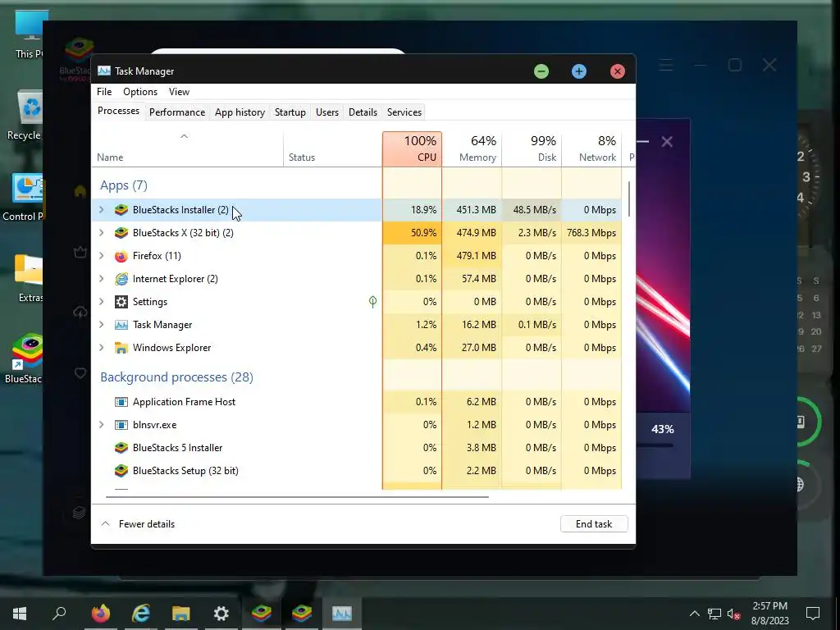Open the taskbar Search magnifier
Viewport: 840px width, 630px height.
point(59,613)
